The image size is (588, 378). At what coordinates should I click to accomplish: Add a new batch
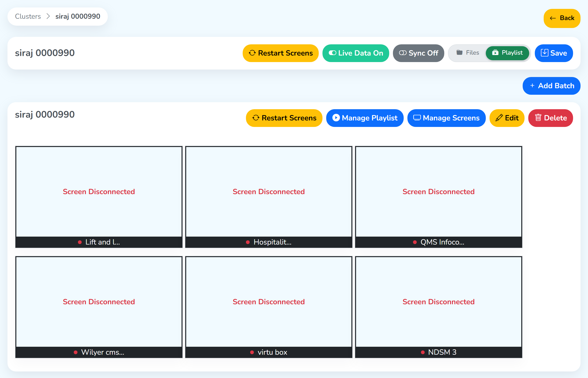click(x=551, y=86)
